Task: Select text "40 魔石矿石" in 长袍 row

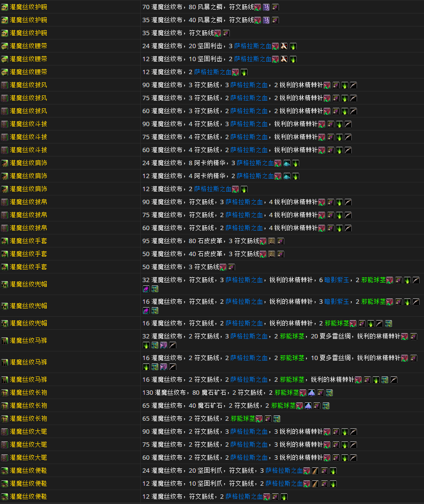Action: [x=206, y=406]
